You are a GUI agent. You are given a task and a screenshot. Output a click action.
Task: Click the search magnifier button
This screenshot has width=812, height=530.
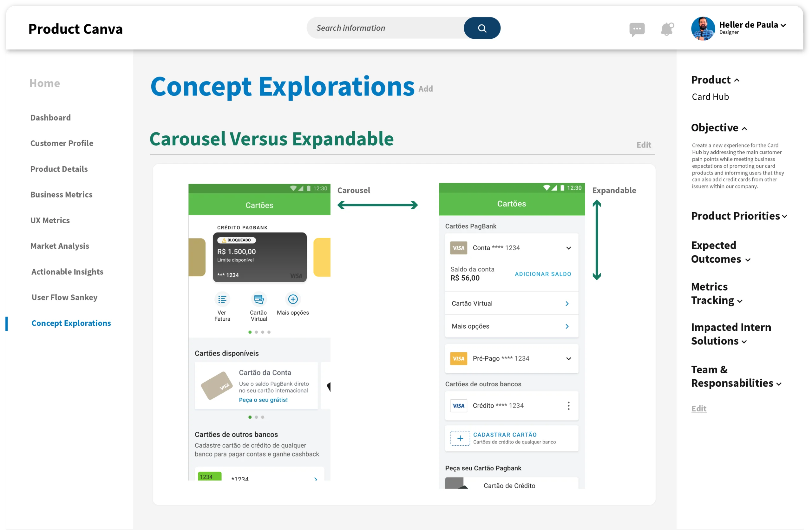click(x=482, y=28)
